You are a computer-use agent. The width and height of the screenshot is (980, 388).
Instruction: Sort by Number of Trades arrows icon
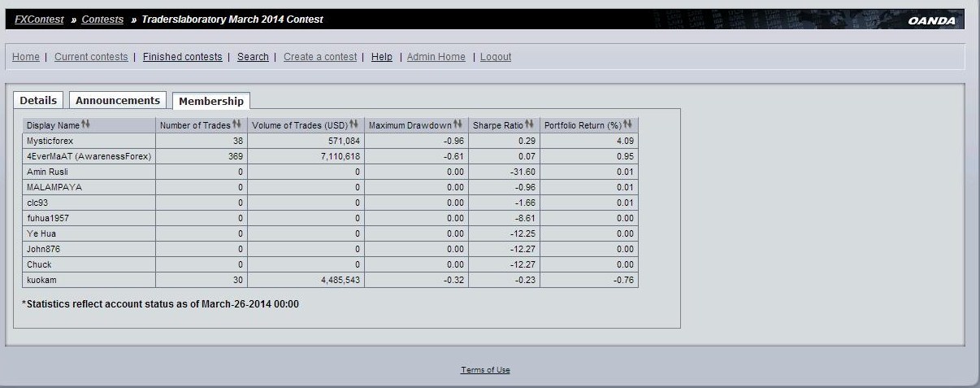coord(237,124)
